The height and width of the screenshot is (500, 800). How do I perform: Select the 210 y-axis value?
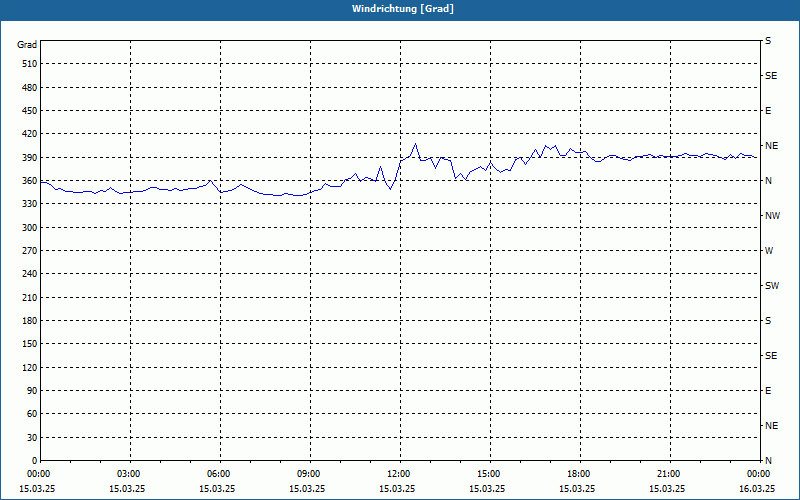[30, 297]
